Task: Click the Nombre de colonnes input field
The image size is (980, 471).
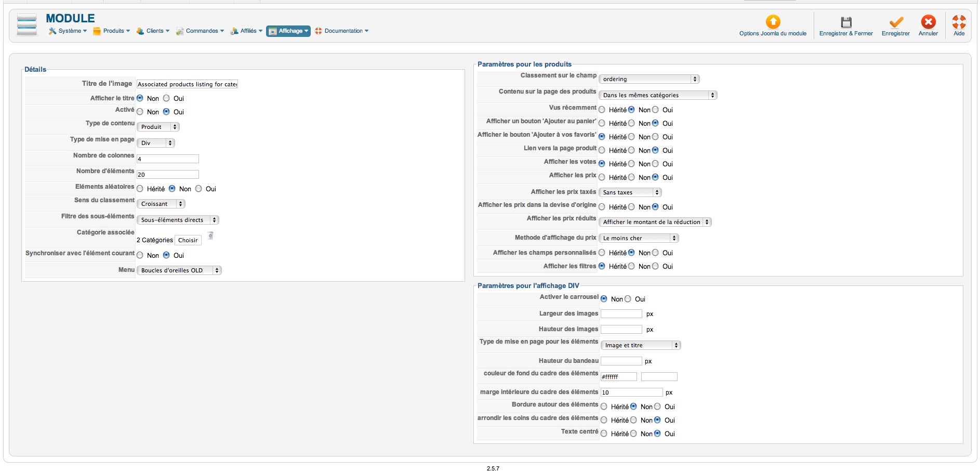Action: pos(167,159)
